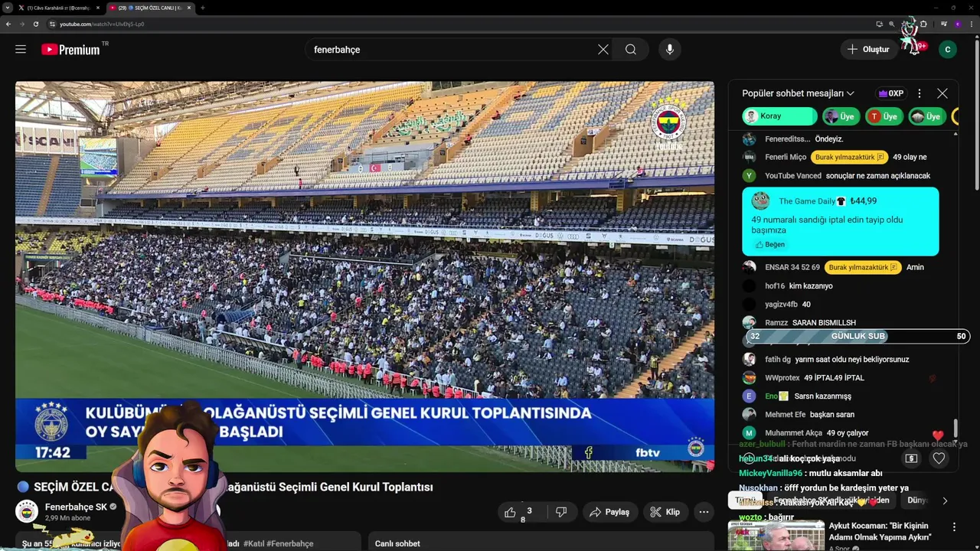The height and width of the screenshot is (551, 980).
Task: Dislike the video with thumbs down
Action: (561, 512)
